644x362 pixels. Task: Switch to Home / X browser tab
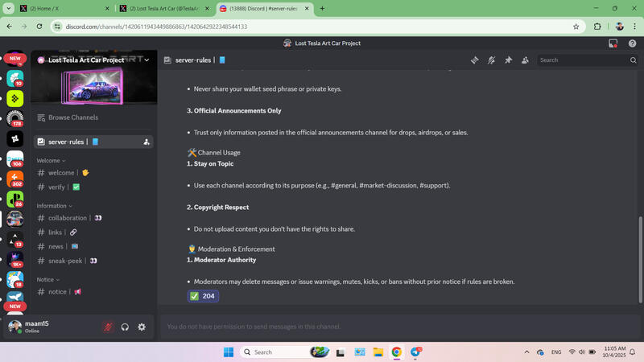(x=64, y=8)
